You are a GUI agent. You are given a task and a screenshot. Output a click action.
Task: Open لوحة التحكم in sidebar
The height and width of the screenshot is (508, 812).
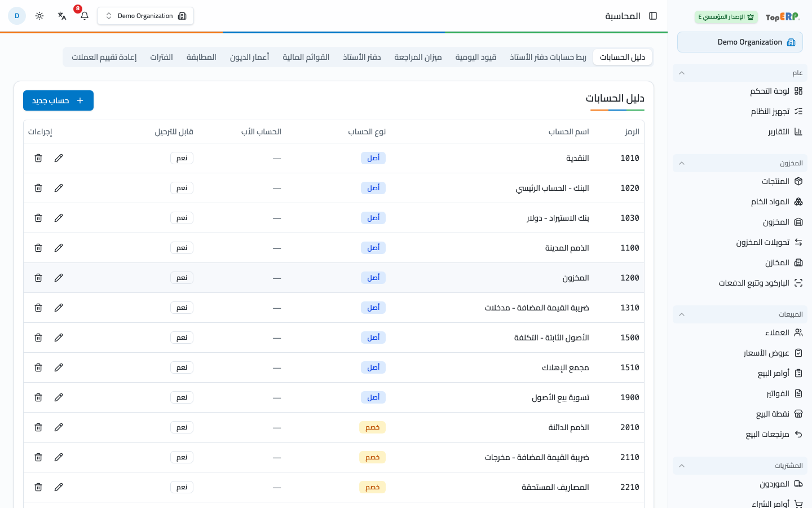[740, 91]
